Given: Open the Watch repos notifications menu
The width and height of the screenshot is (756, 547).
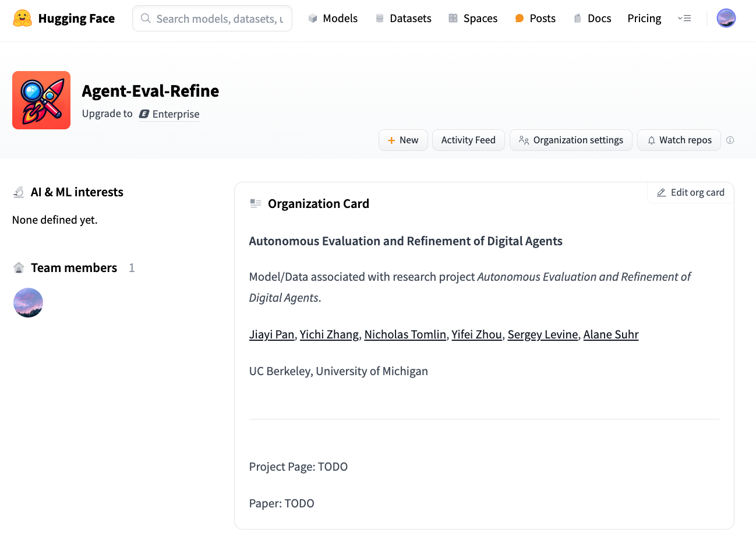Looking at the screenshot, I should 679,140.
